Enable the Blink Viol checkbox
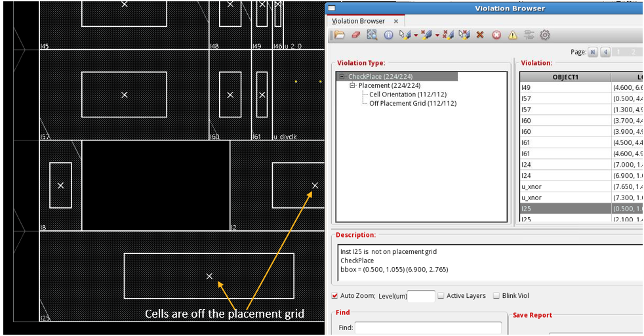Image resolution: width=644 pixels, height=336 pixels. click(x=496, y=295)
